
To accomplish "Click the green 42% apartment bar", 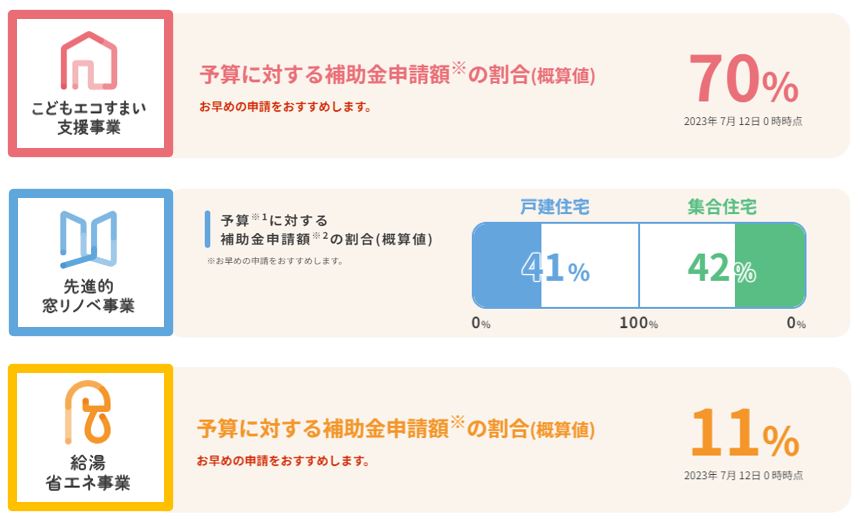I will pos(769,265).
